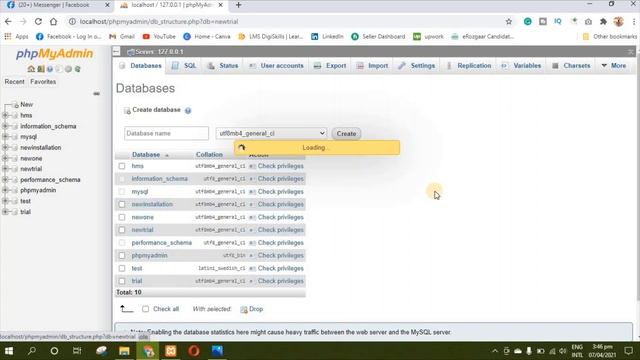
Task: Click the log out (door) icon in sidebar
Action: 40,69
